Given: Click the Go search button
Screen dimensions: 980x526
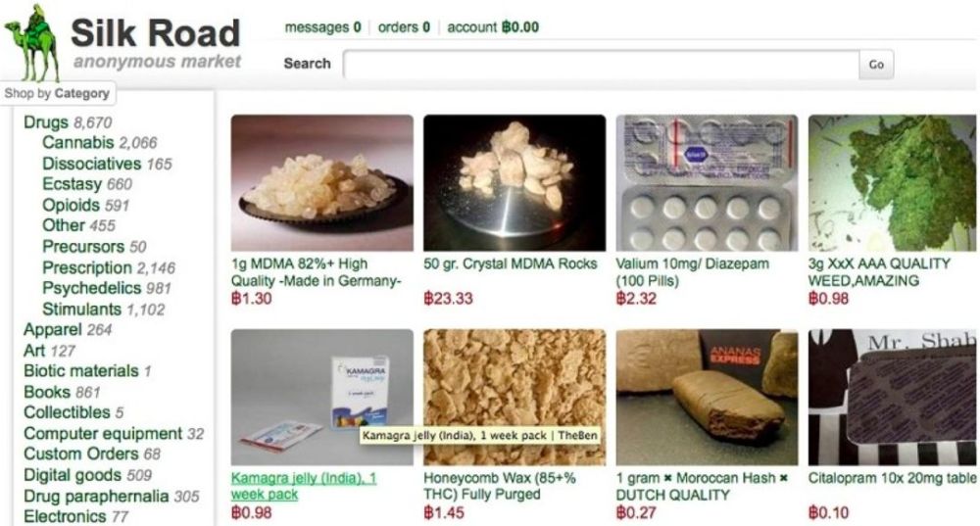Looking at the screenshot, I should (x=876, y=65).
